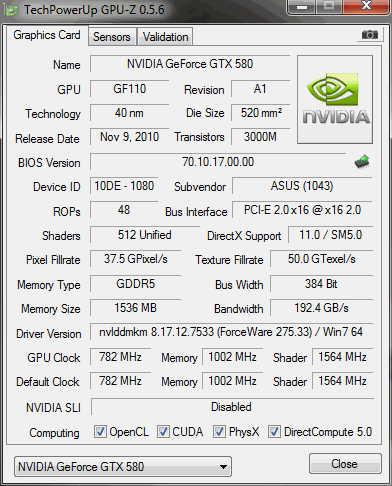Click the "Pixel Fillrate" label
Screen dimensions: 392x486
pyautogui.click(x=53, y=260)
